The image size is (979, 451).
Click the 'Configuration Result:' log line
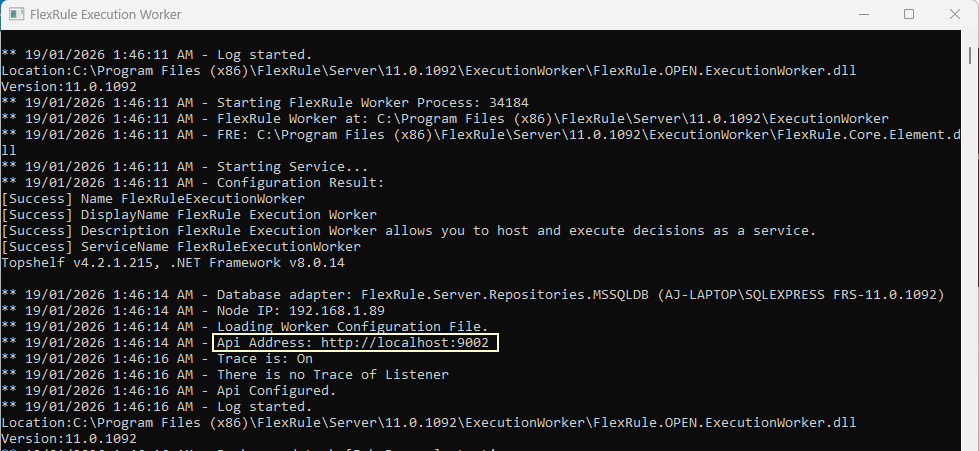point(193,182)
